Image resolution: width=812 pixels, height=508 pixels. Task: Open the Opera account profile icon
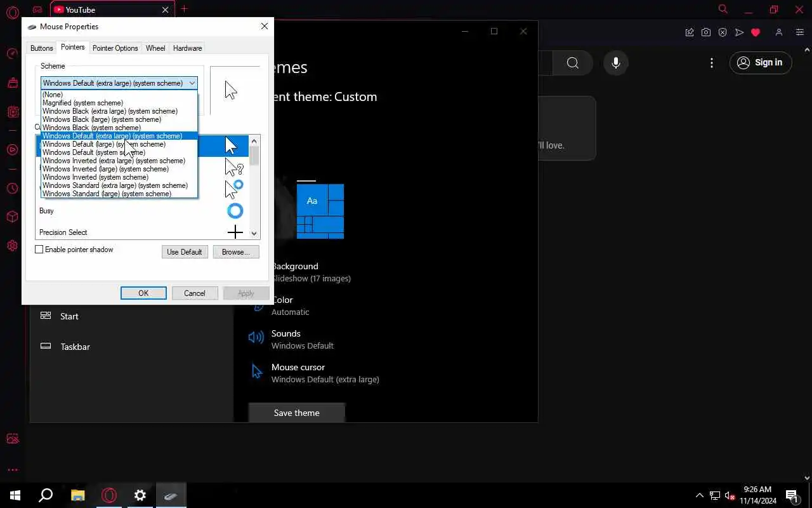click(779, 32)
